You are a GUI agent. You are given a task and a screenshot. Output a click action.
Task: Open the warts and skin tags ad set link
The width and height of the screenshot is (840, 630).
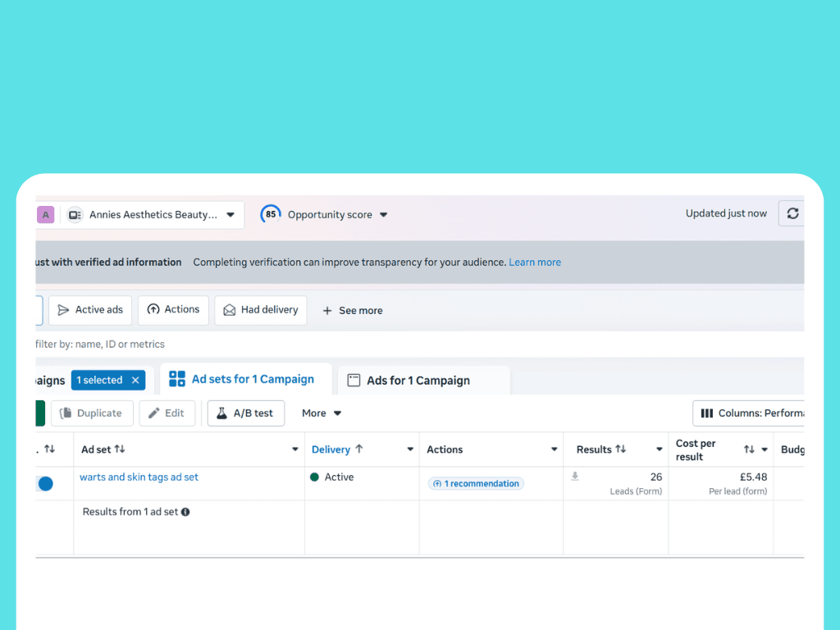click(139, 477)
